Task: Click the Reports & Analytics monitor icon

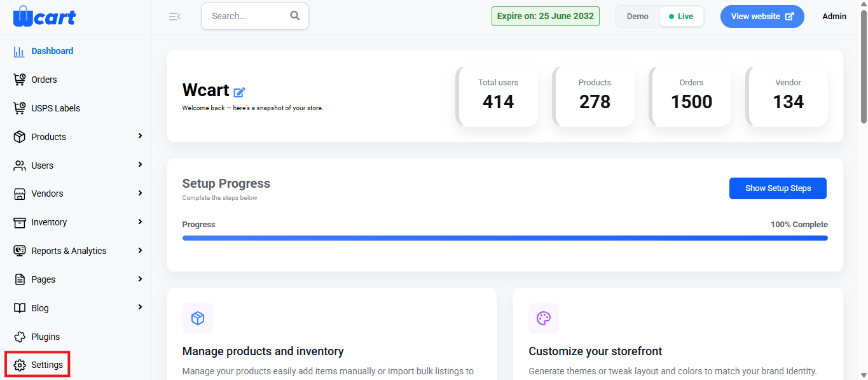Action: click(x=20, y=251)
